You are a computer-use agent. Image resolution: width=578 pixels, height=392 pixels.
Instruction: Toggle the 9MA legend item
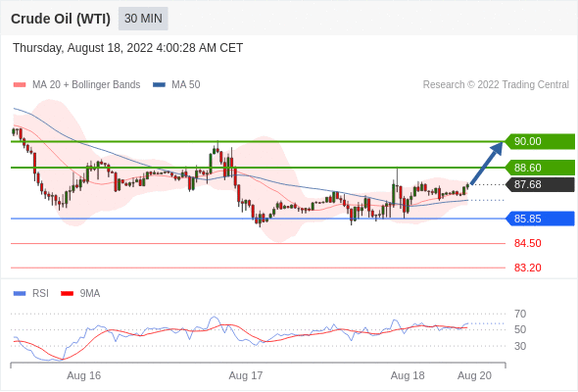[80, 294]
